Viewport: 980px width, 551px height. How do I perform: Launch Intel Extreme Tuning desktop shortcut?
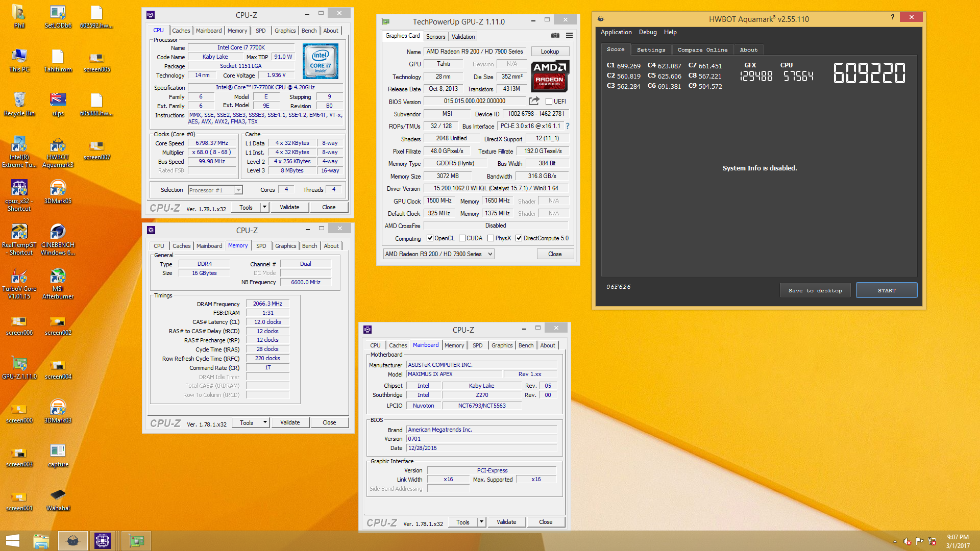tap(19, 152)
